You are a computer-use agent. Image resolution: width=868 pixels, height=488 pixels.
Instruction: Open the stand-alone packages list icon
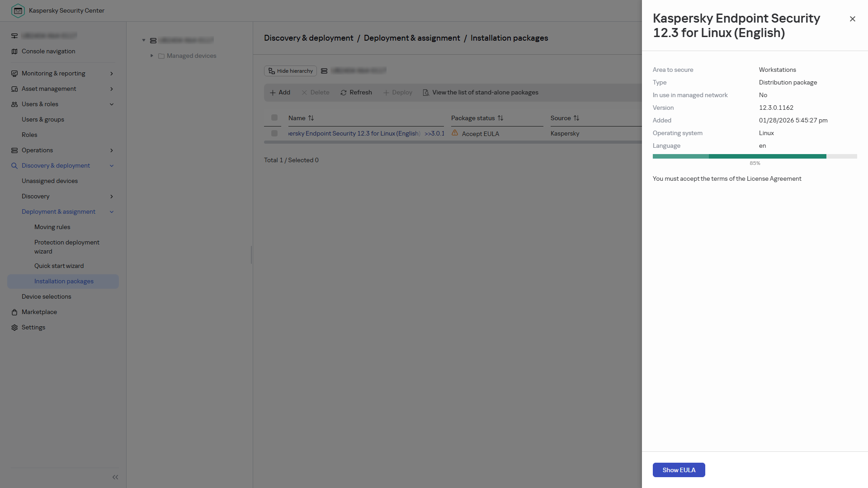pos(426,93)
